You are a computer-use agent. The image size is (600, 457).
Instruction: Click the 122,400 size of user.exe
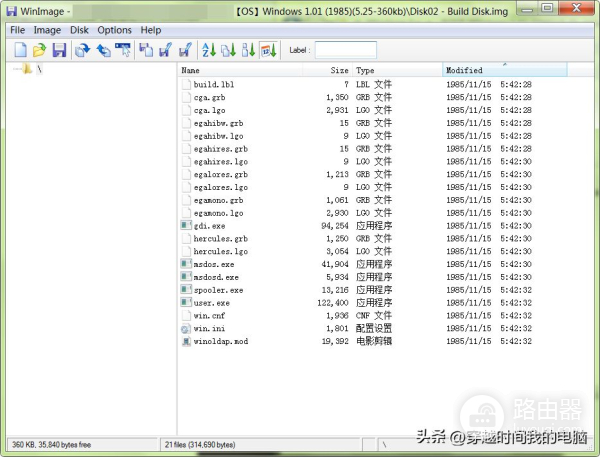(x=333, y=303)
